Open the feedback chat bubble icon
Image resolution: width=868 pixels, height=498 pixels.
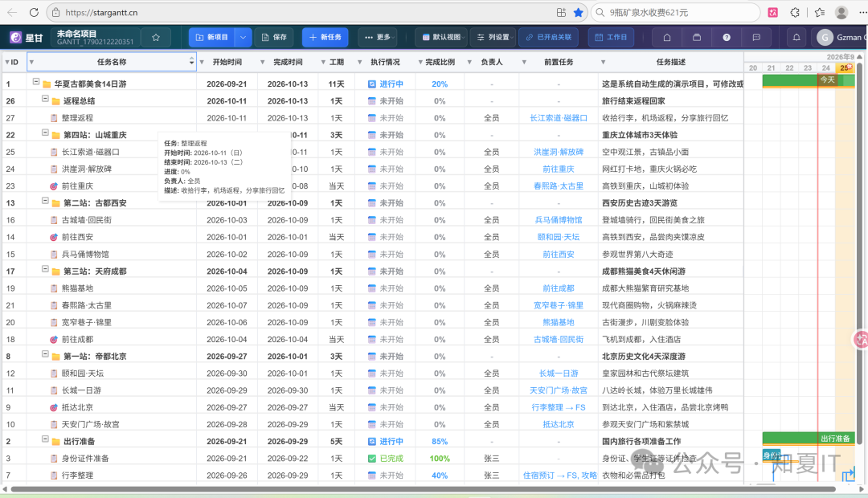click(756, 37)
